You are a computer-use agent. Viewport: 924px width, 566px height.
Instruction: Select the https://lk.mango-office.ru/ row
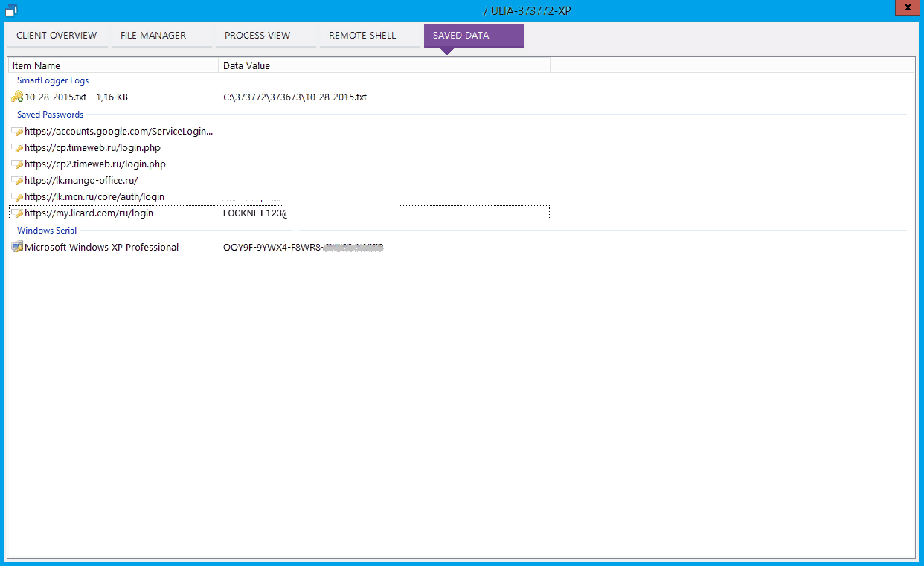(x=279, y=180)
